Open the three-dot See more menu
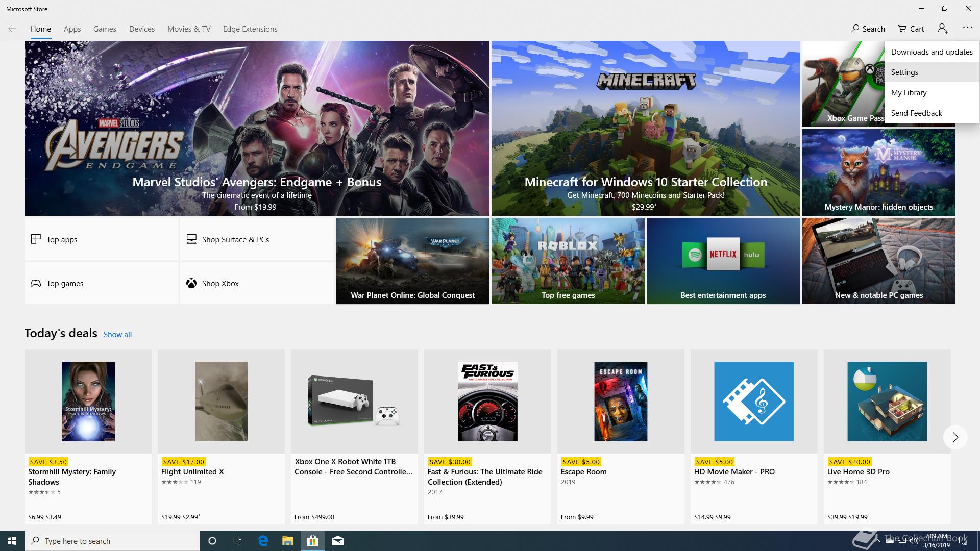Screen dimensions: 980x551 click(x=967, y=28)
